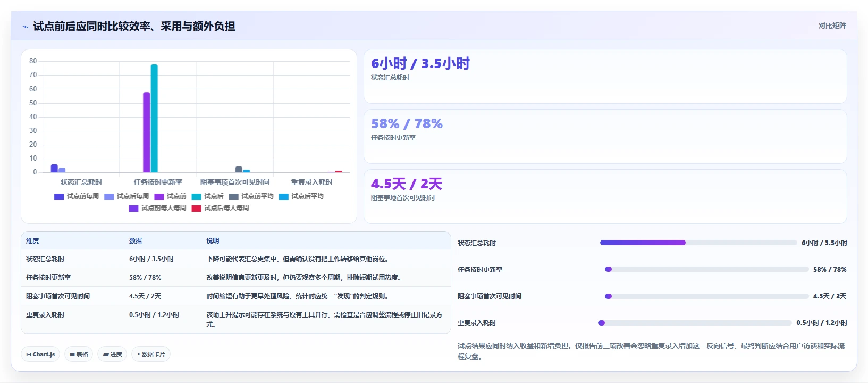Click the 状态汇总耗时 progress bar
This screenshot has height=383, width=868.
pyautogui.click(x=698, y=243)
